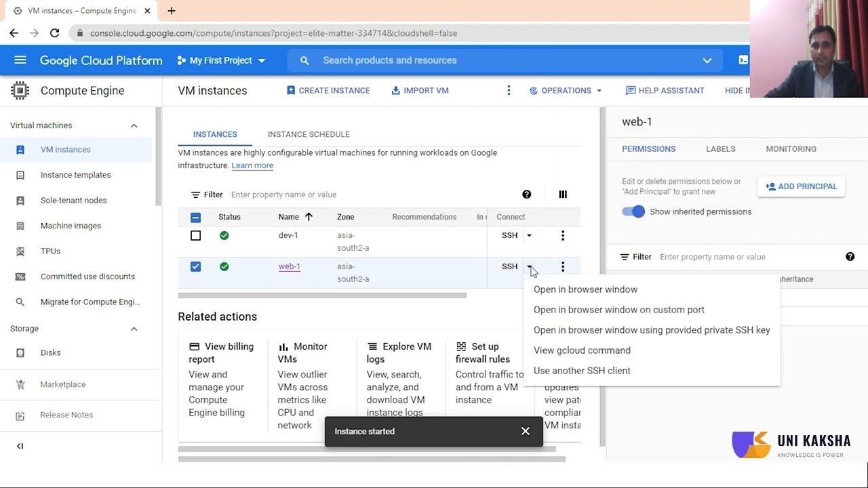The image size is (868, 488).
Task: Select Open in browser window on custom port
Action: coord(618,310)
